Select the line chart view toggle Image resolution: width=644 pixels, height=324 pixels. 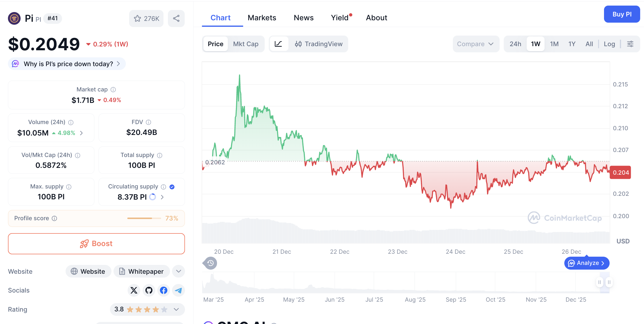(x=279, y=44)
